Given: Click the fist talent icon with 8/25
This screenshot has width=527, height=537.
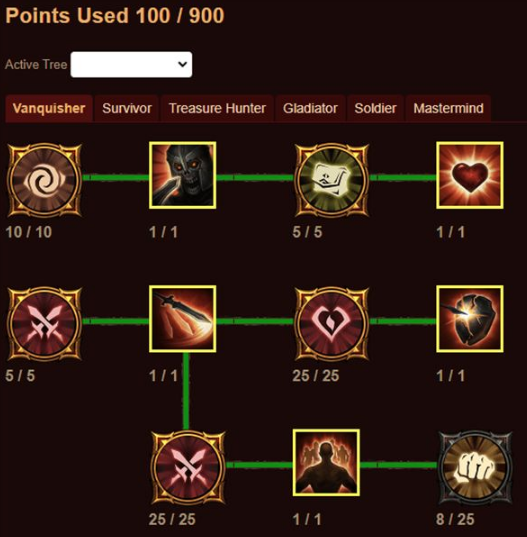Looking at the screenshot, I should pyautogui.click(x=476, y=467).
